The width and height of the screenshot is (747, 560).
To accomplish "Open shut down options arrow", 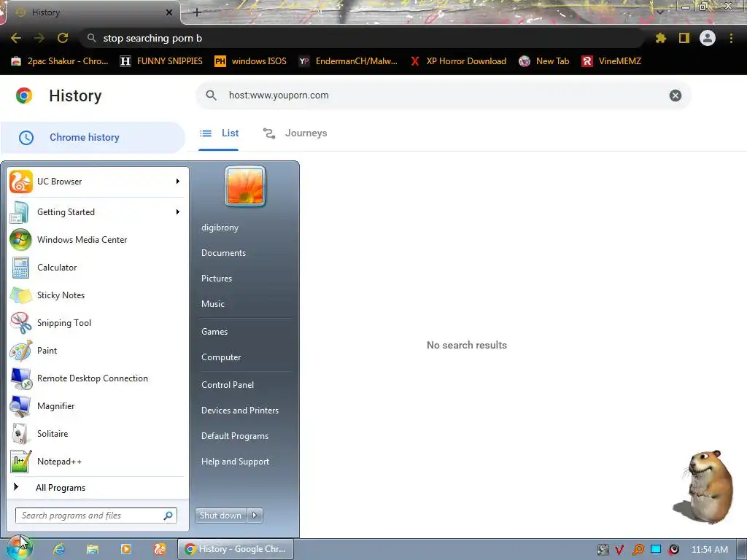I will click(x=255, y=516).
